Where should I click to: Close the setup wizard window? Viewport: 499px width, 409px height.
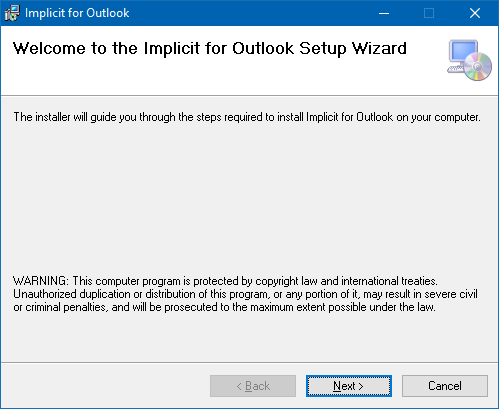(x=475, y=13)
